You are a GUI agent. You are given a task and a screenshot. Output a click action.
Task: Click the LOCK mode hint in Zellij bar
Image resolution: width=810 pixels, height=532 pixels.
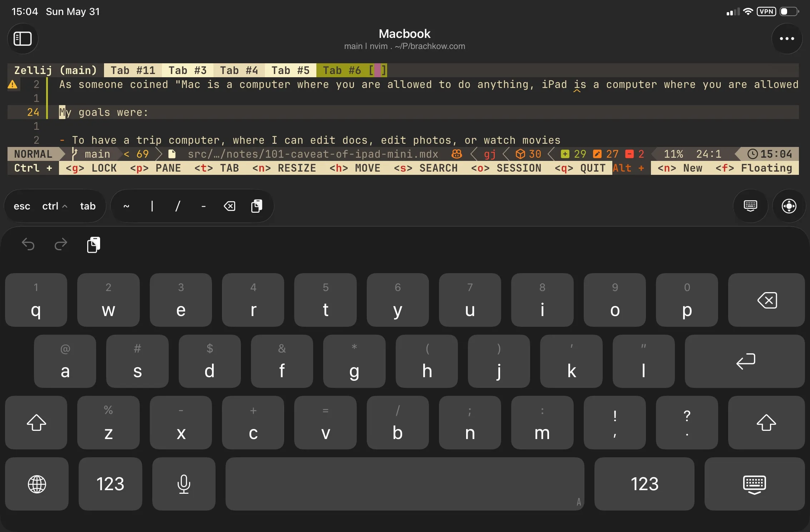pos(91,168)
